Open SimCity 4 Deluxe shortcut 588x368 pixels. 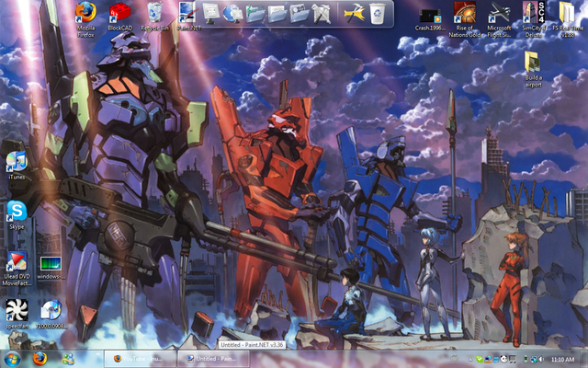[x=534, y=19]
